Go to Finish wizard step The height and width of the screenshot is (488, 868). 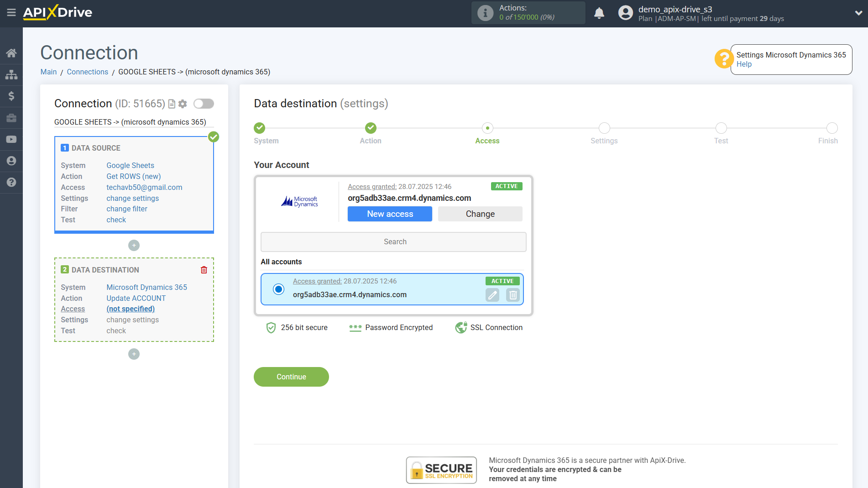pyautogui.click(x=832, y=128)
